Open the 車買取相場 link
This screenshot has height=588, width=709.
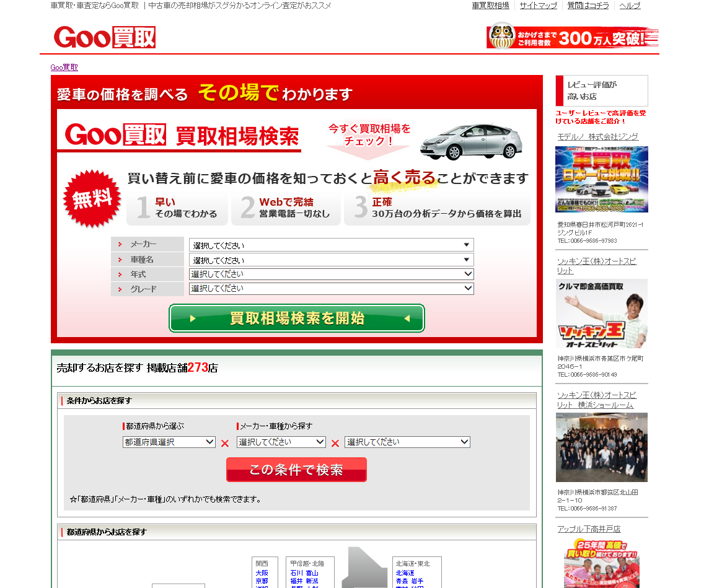point(491,6)
